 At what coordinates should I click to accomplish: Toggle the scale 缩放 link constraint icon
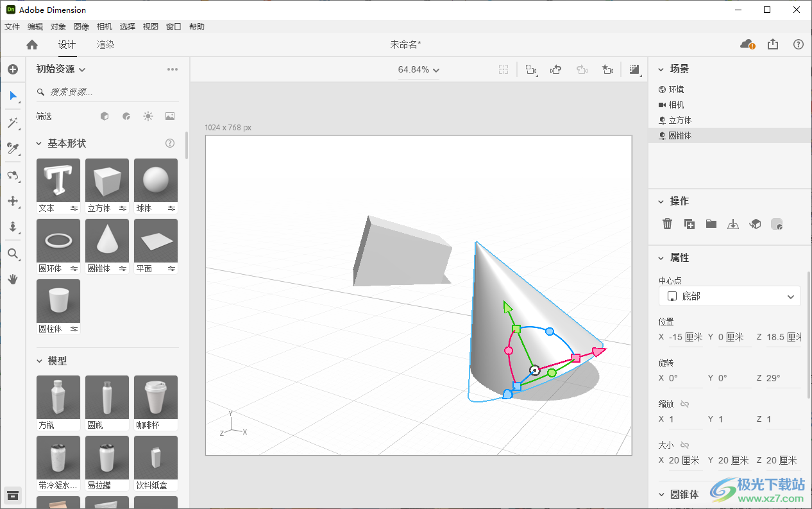(684, 404)
